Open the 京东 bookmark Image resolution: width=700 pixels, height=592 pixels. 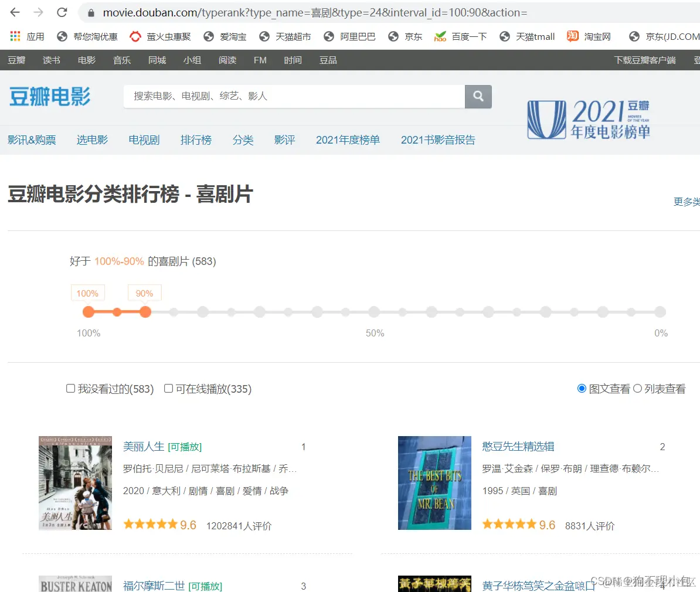click(405, 36)
